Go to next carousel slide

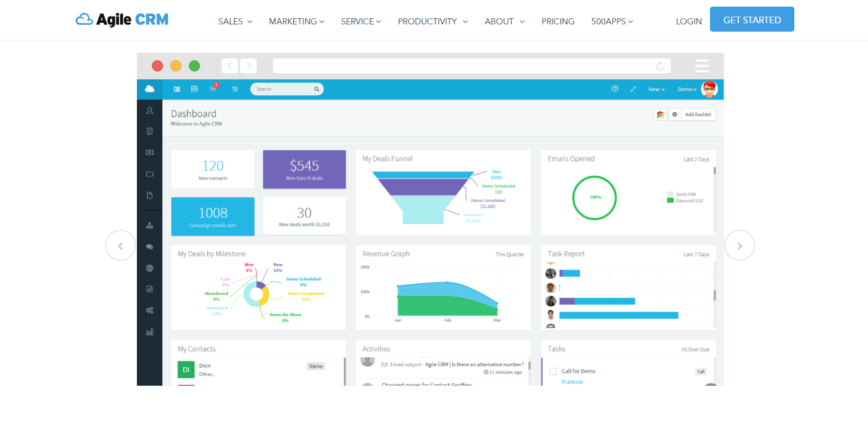(739, 246)
